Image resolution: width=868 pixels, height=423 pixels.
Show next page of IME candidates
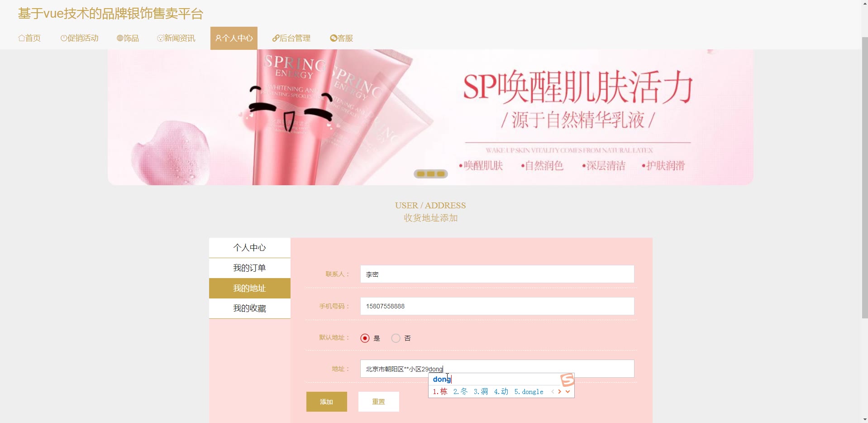pyautogui.click(x=560, y=392)
